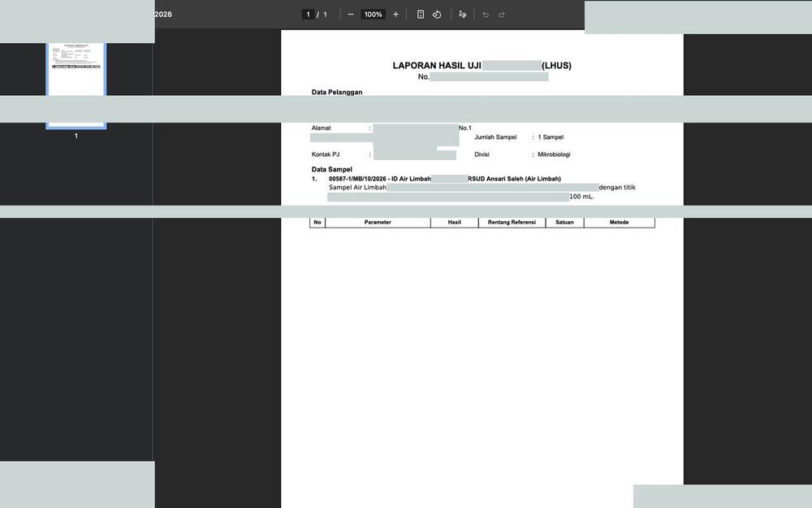Click the undo arrow icon
The height and width of the screenshot is (508, 812).
tap(486, 15)
